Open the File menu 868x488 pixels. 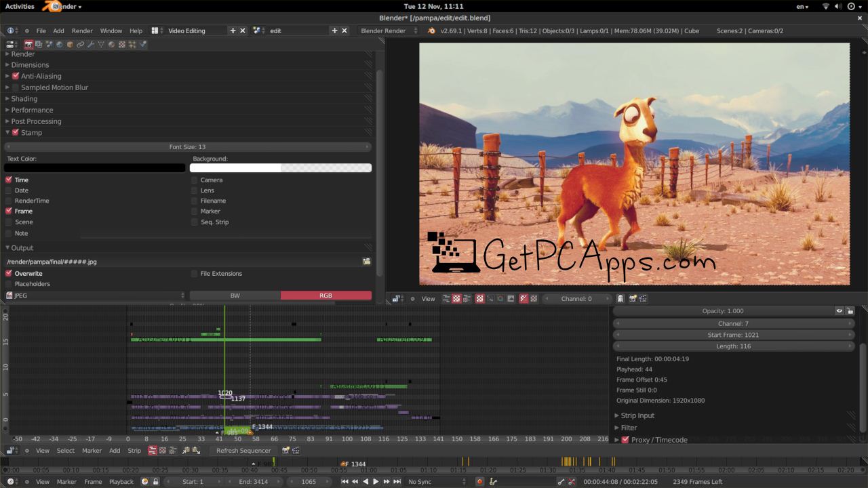[x=41, y=30]
